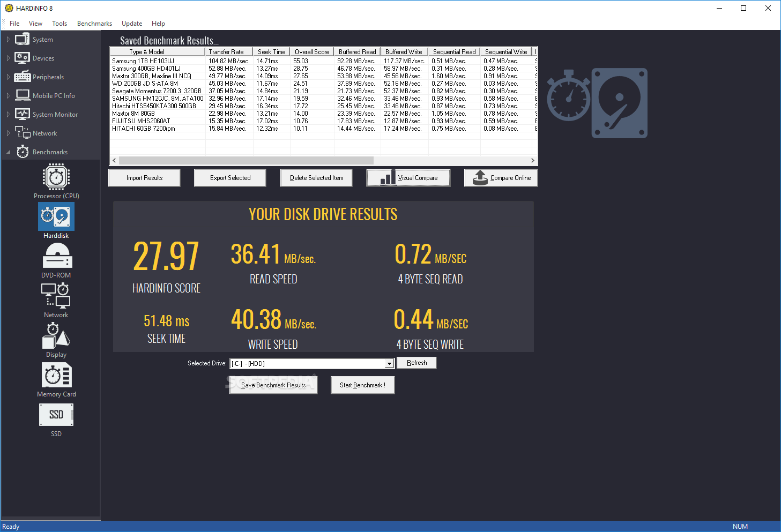
Task: Expand the Devices tree node
Action: [x=8, y=58]
